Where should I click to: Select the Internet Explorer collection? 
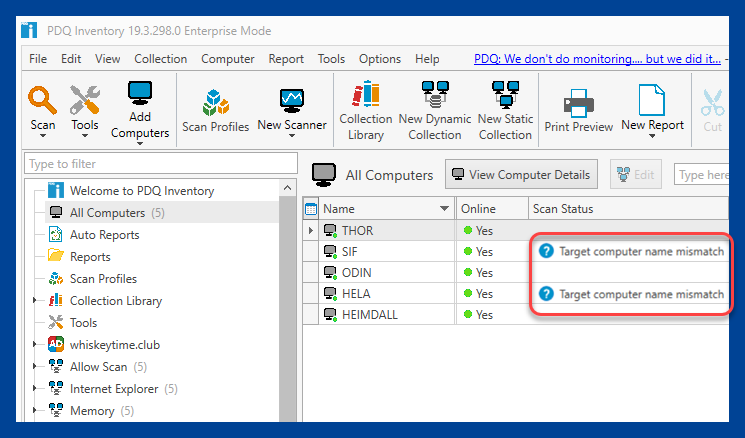(x=124, y=389)
